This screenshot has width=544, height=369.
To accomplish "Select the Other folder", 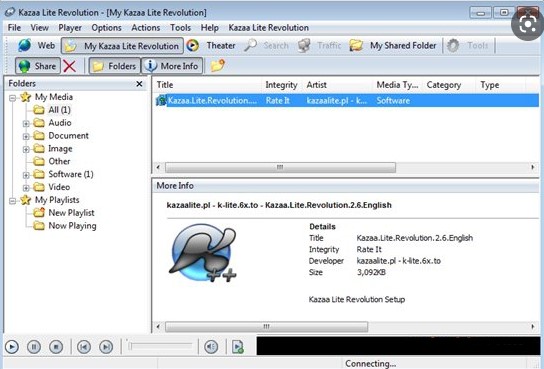I will tap(52, 161).
